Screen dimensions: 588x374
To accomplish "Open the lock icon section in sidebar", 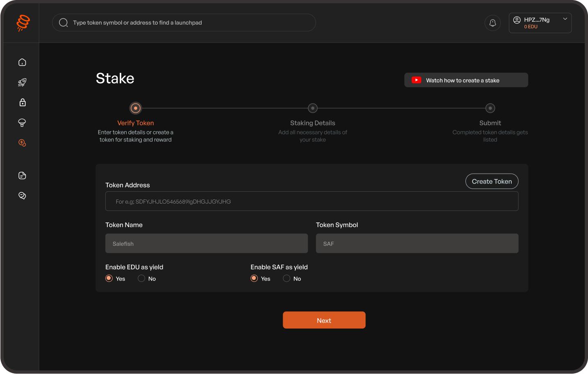I will pyautogui.click(x=22, y=102).
